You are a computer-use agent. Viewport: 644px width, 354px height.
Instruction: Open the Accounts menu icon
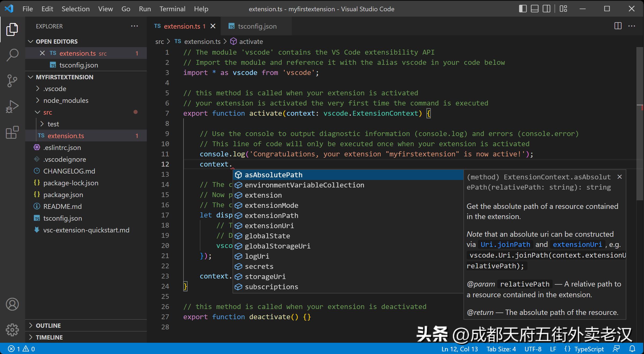pyautogui.click(x=12, y=304)
